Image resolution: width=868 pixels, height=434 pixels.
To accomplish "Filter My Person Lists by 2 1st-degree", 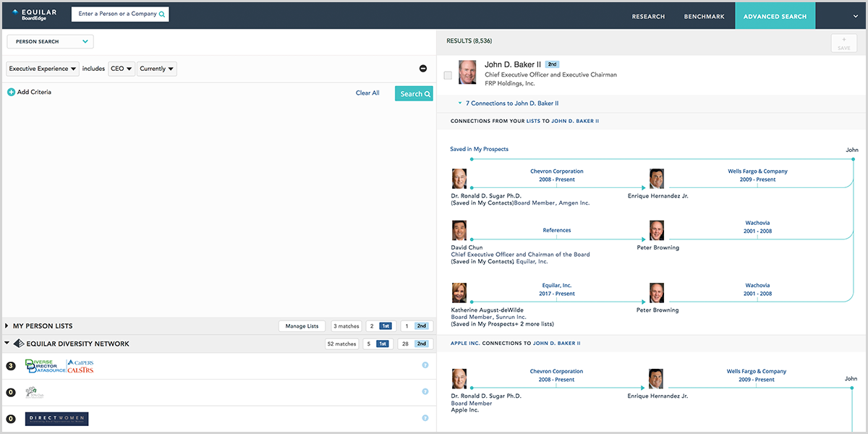I will [x=379, y=326].
